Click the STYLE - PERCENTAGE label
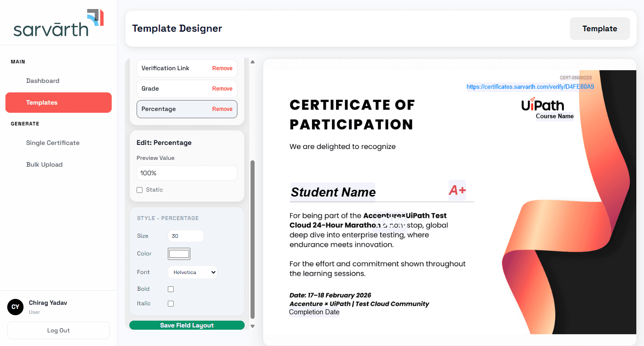 pos(168,218)
